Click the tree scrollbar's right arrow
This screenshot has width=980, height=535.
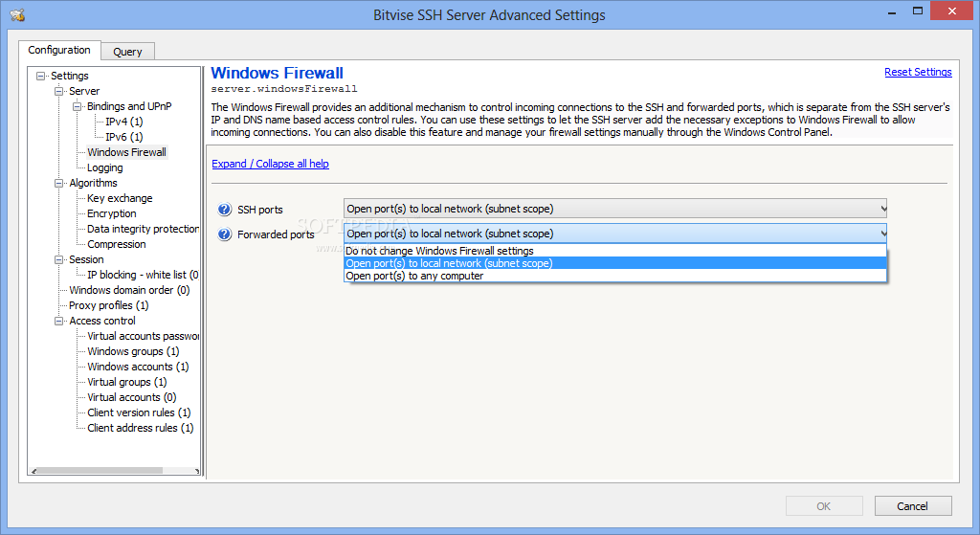[x=196, y=471]
